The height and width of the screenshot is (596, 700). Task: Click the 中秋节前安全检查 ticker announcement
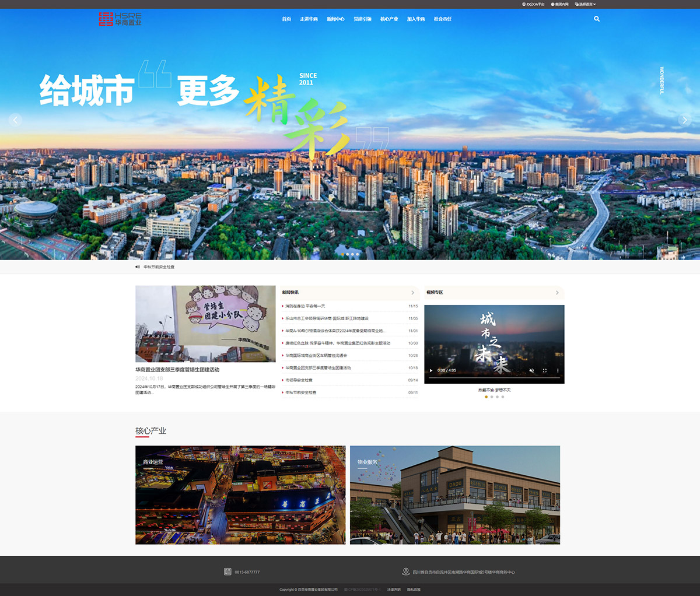(x=159, y=267)
